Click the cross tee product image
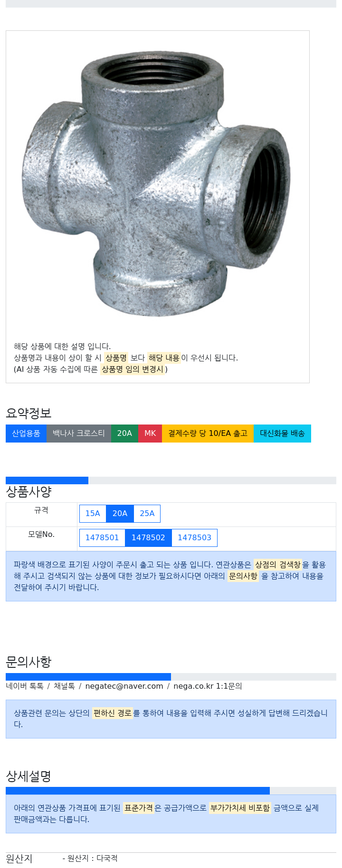This screenshot has height=868, width=342. pyautogui.click(x=157, y=183)
